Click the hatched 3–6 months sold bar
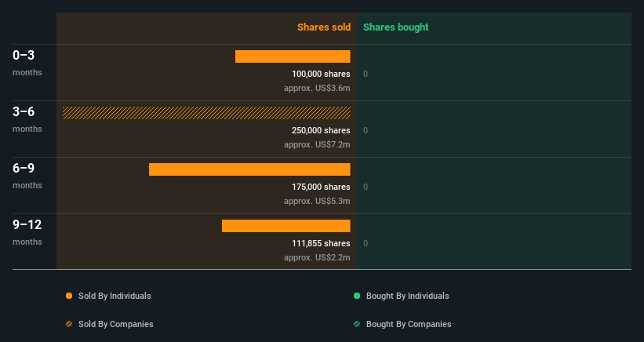Image resolution: width=644 pixels, height=342 pixels. [206, 113]
